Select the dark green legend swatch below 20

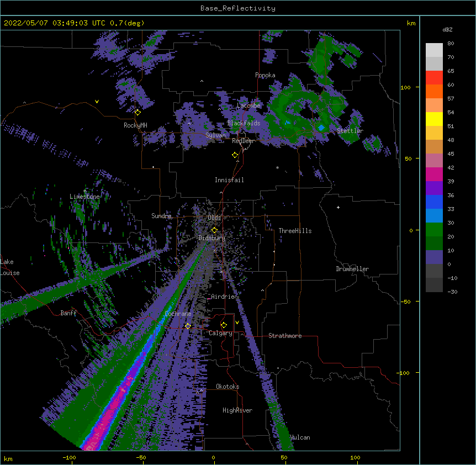click(434, 244)
